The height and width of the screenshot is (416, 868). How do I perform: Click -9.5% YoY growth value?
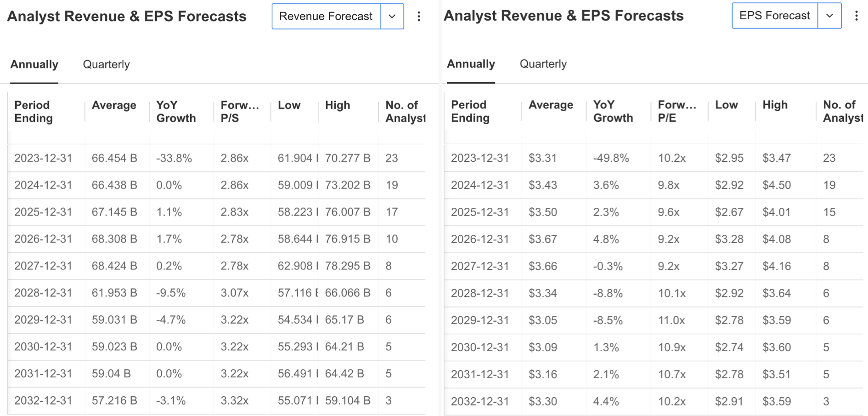pos(171,293)
